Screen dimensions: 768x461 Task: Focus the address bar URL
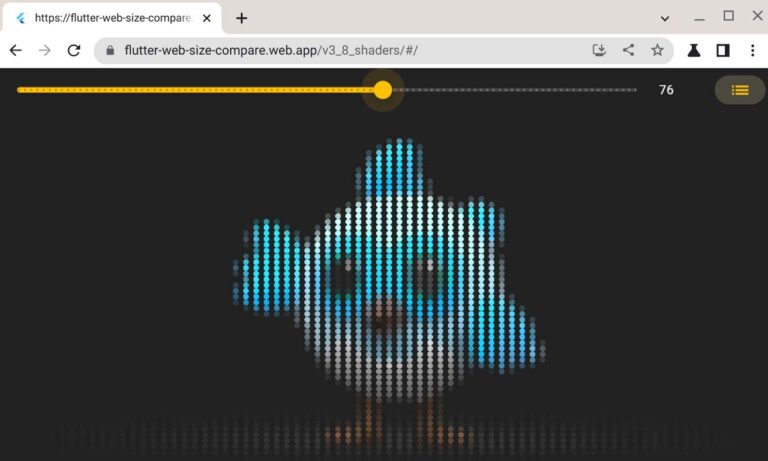(x=270, y=50)
